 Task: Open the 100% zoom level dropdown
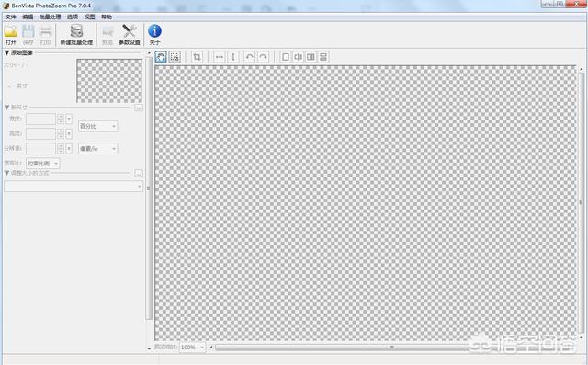coord(192,348)
